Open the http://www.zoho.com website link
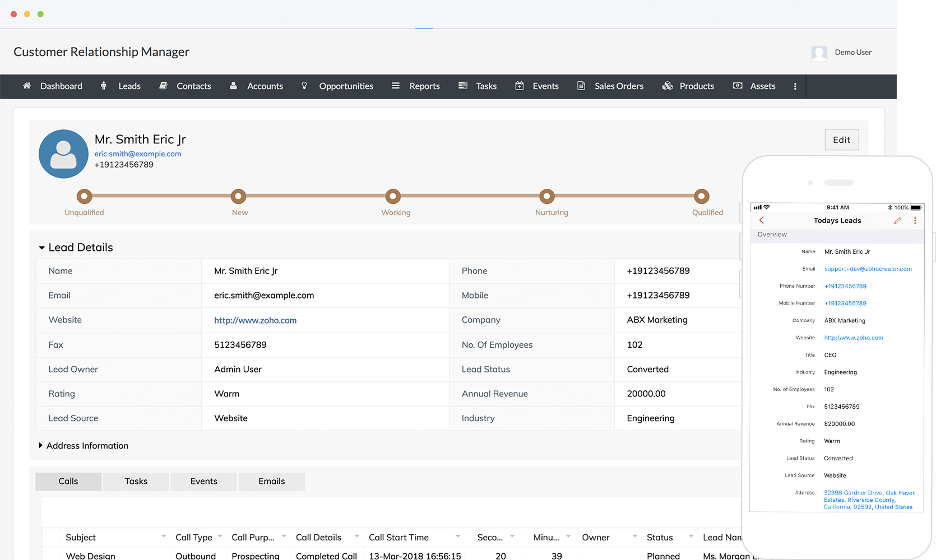Screen dimensions: 936x560 click(x=255, y=320)
